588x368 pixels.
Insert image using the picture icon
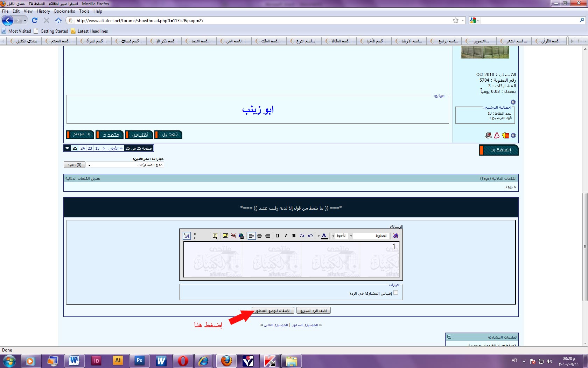225,236
